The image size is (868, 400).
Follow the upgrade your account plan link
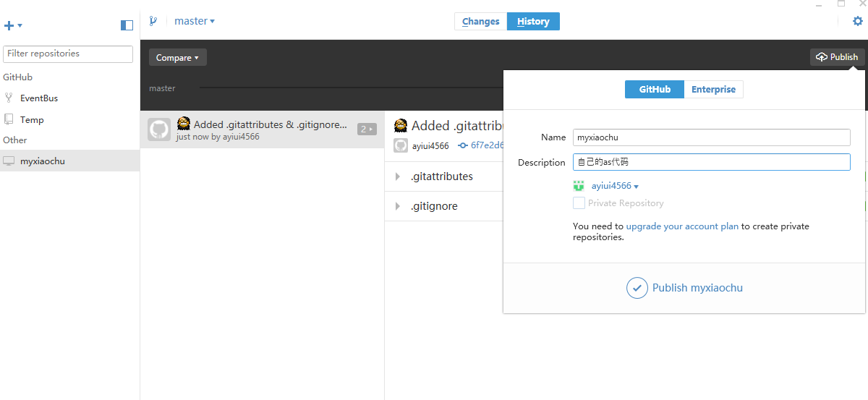click(682, 226)
